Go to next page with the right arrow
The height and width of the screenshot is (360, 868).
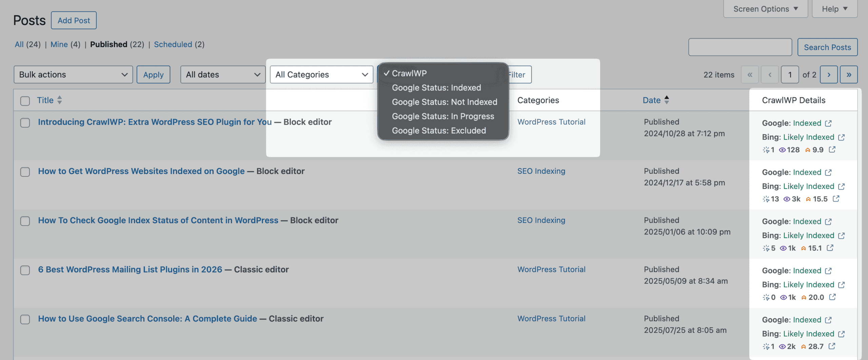click(x=829, y=74)
